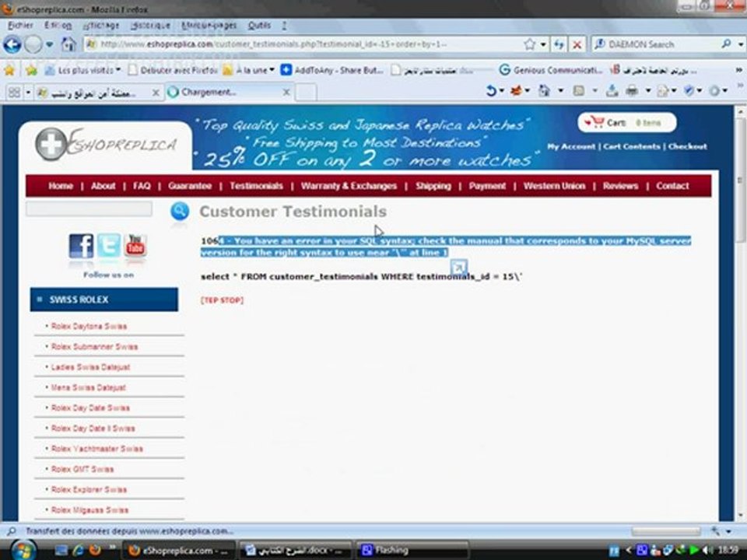Open the Twitter follow icon
The image size is (747, 560).
coord(109,246)
